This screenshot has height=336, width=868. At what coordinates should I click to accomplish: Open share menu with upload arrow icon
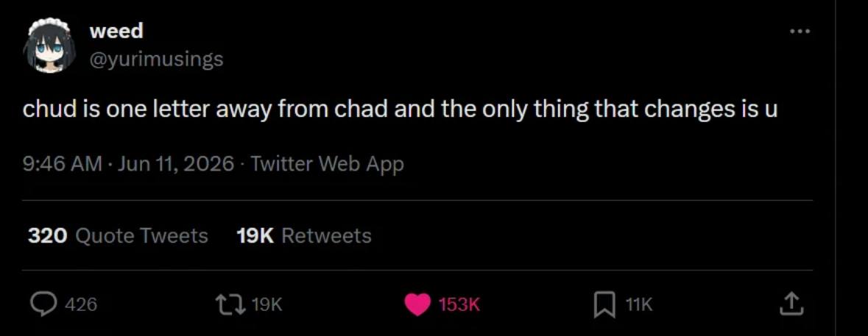pos(791,304)
